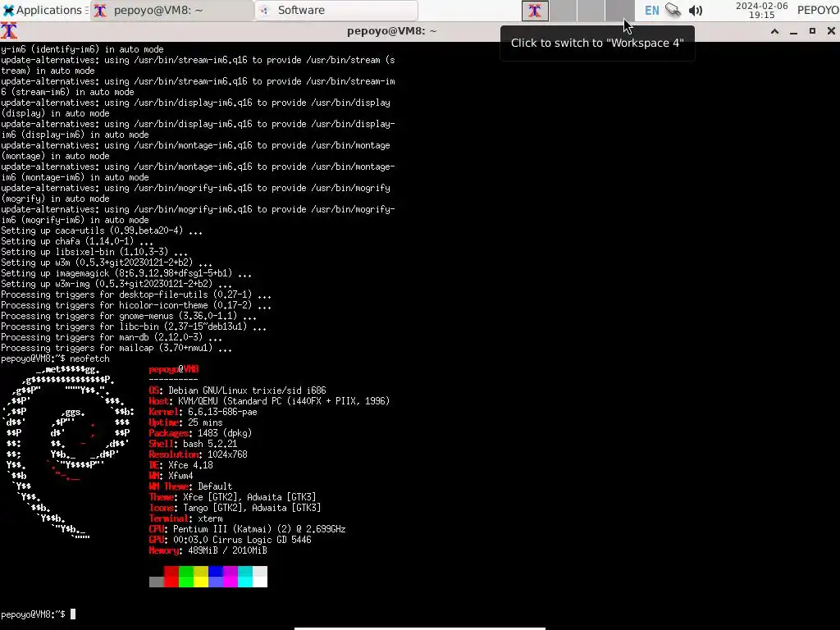Image resolution: width=840 pixels, height=630 pixels.
Task: Switch to Workspace 4 in the pager
Action: [619, 11]
